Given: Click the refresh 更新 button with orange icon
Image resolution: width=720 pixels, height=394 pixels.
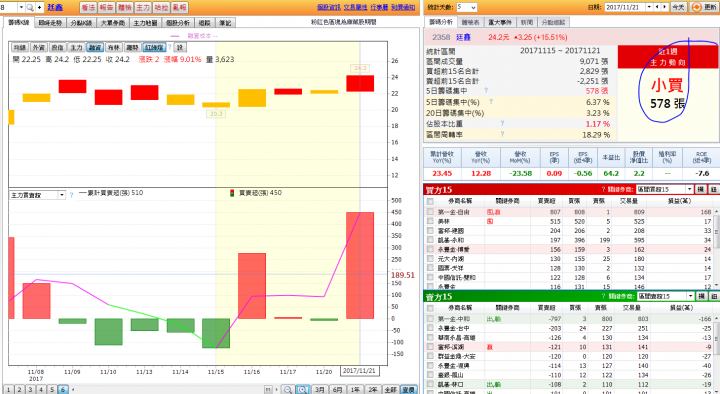Looking at the screenshot, I should pyautogui.click(x=703, y=7).
